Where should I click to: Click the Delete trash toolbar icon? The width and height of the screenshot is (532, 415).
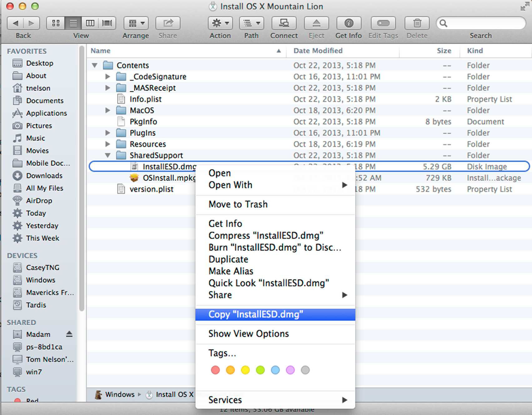417,23
